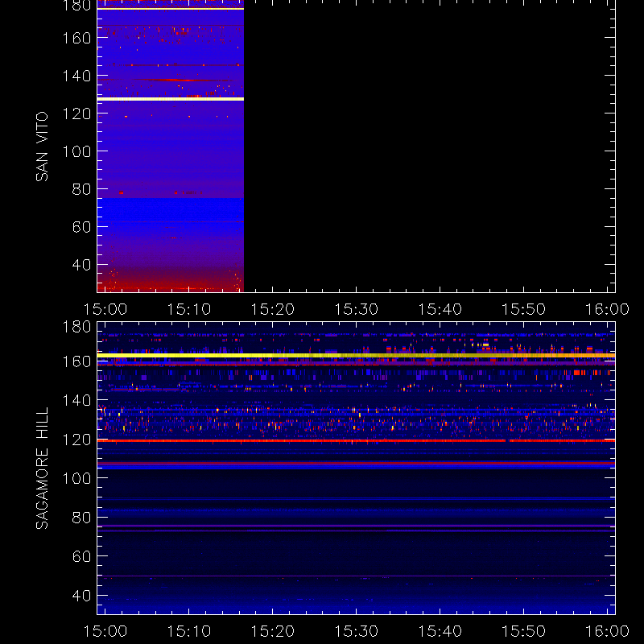
Task: Click 15:30 under the SAN VITO plot
Action: tap(357, 309)
